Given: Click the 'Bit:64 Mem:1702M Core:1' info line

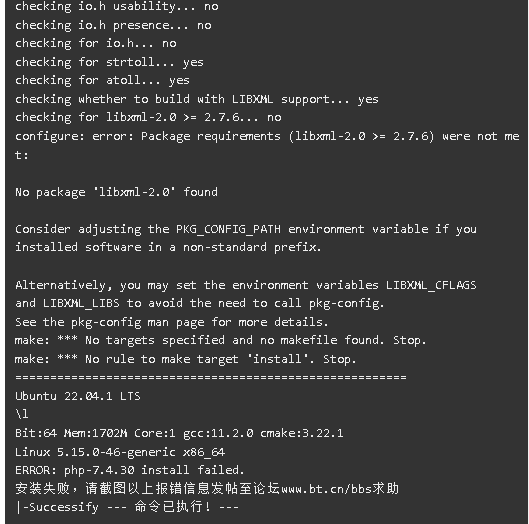Looking at the screenshot, I should pos(179,433).
